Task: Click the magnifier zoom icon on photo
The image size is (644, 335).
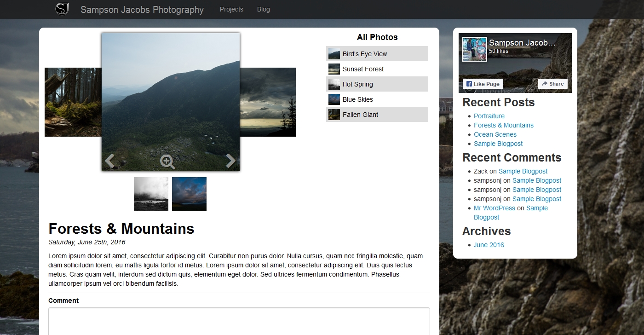Action: [167, 162]
